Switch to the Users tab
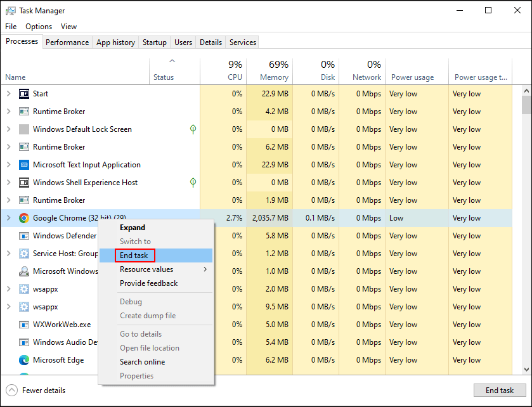 pos(183,42)
